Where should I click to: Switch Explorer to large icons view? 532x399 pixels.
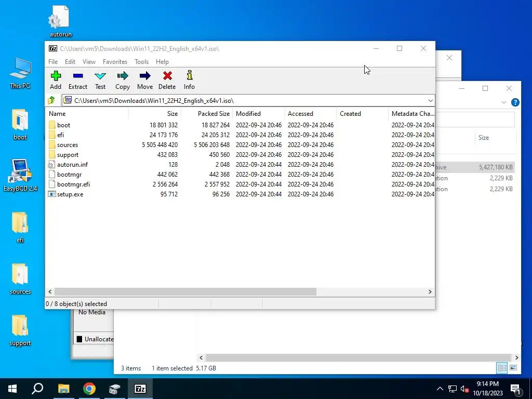(x=513, y=368)
